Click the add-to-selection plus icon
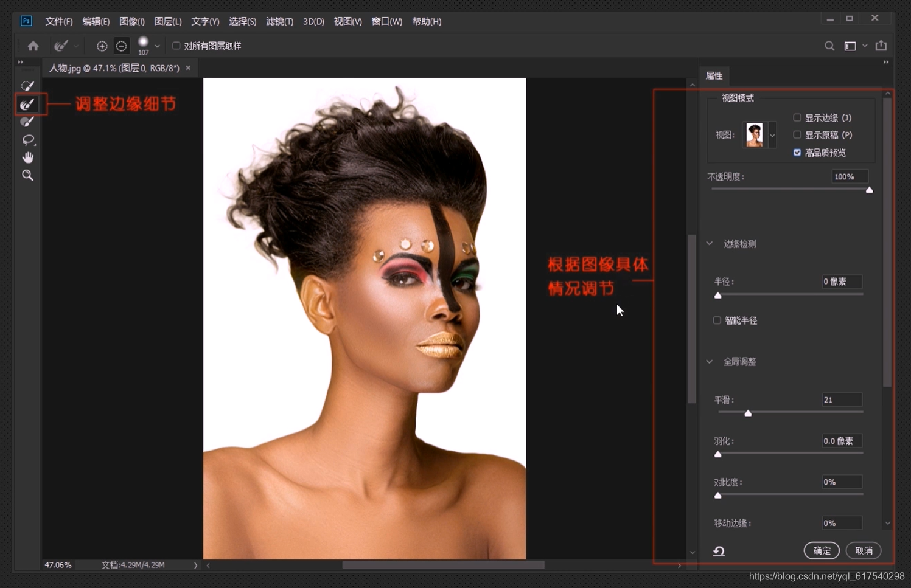Viewport: 911px width, 588px height. pyautogui.click(x=102, y=46)
